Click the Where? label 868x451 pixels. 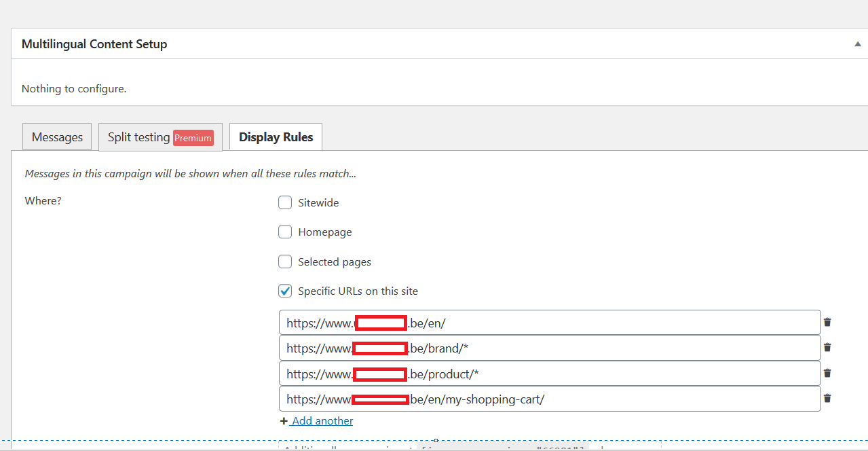tap(43, 201)
